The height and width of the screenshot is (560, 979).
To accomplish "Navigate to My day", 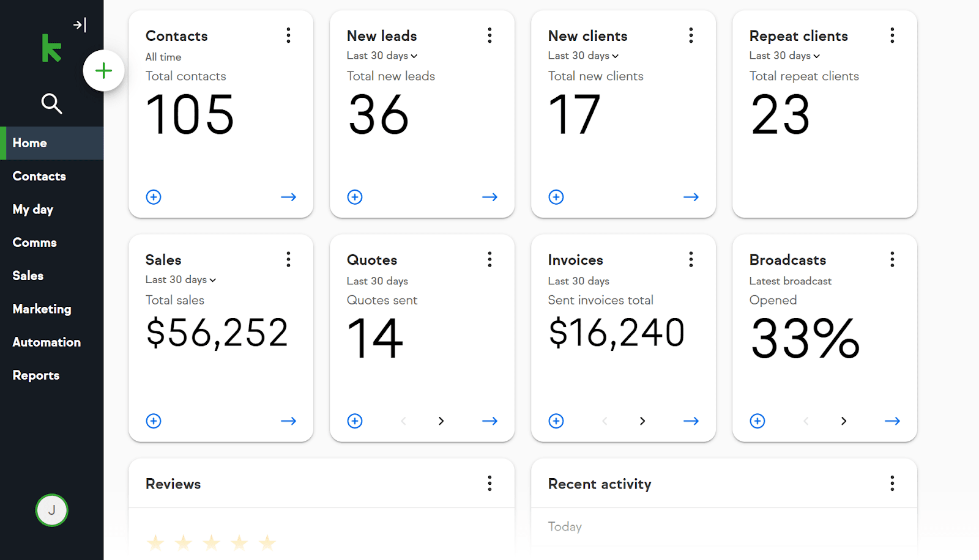I will [32, 209].
